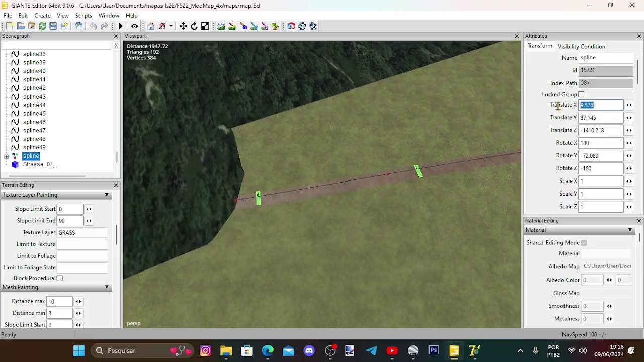
Task: Collapse the Material section header
Action: pyautogui.click(x=630, y=230)
